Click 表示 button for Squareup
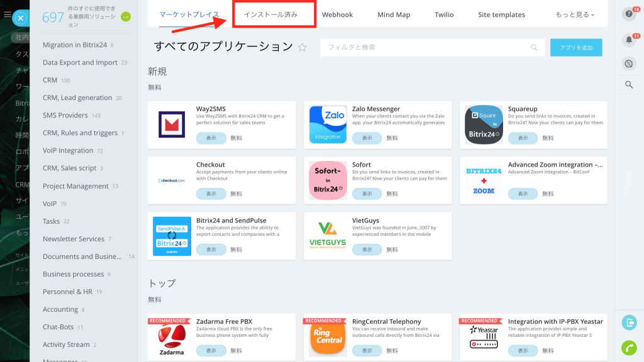 (523, 138)
